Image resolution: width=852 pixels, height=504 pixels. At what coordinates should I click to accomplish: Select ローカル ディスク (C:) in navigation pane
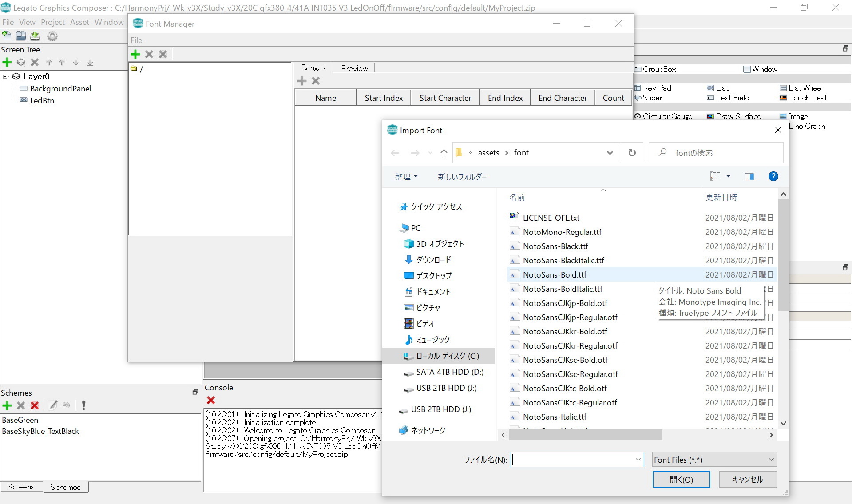(447, 356)
